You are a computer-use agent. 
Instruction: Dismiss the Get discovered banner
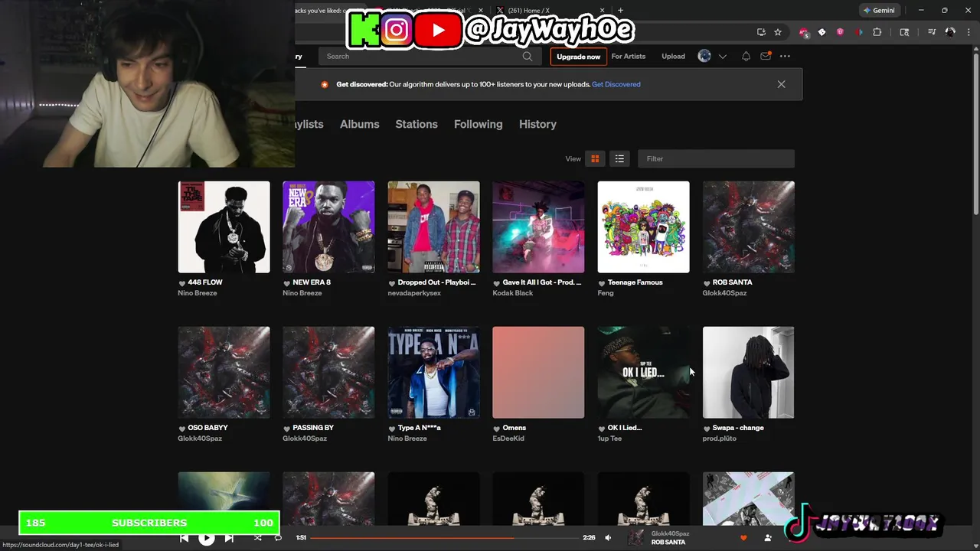[781, 84]
